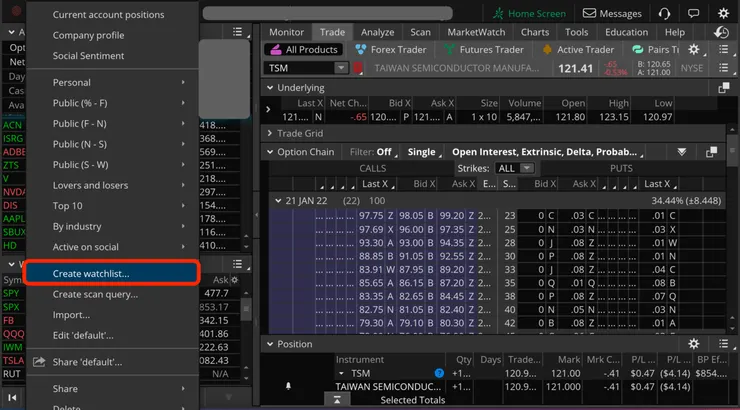
Task: Switch to the Analyze tab
Action: (x=377, y=32)
